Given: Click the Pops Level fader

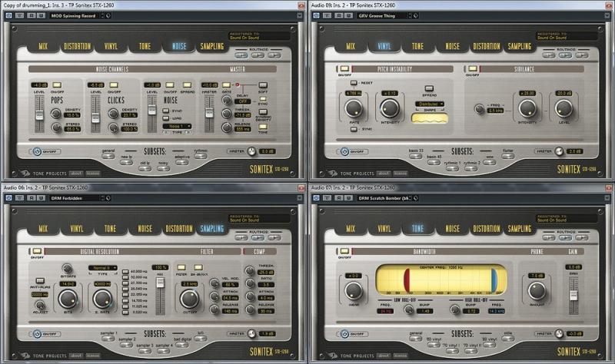Looking at the screenshot, I should point(39,114).
